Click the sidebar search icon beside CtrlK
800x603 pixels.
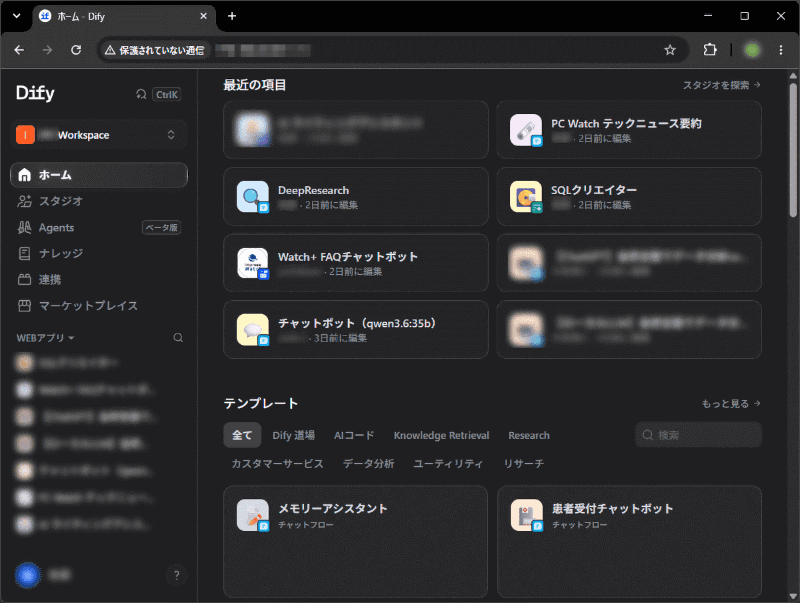click(x=141, y=94)
